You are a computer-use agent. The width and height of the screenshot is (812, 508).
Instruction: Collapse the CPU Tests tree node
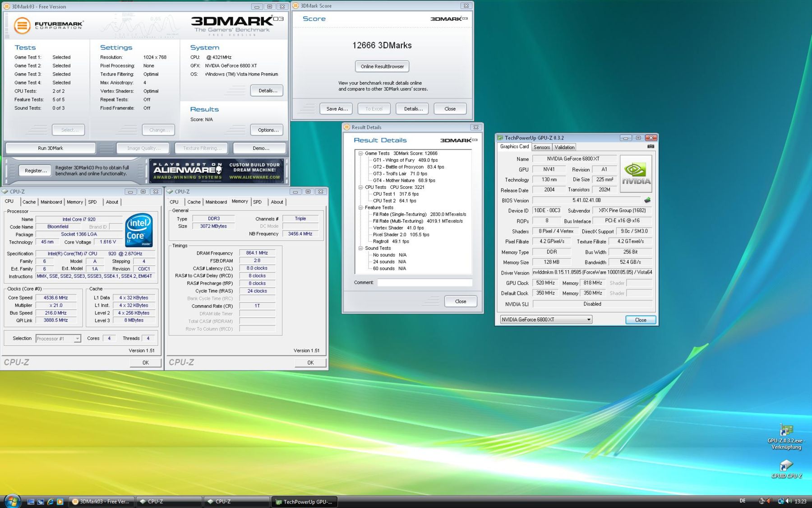360,187
